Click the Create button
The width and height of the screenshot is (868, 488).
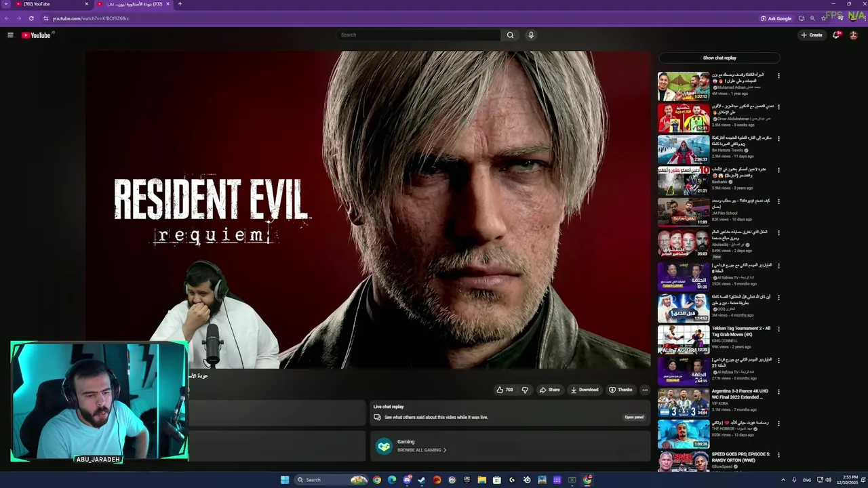812,35
